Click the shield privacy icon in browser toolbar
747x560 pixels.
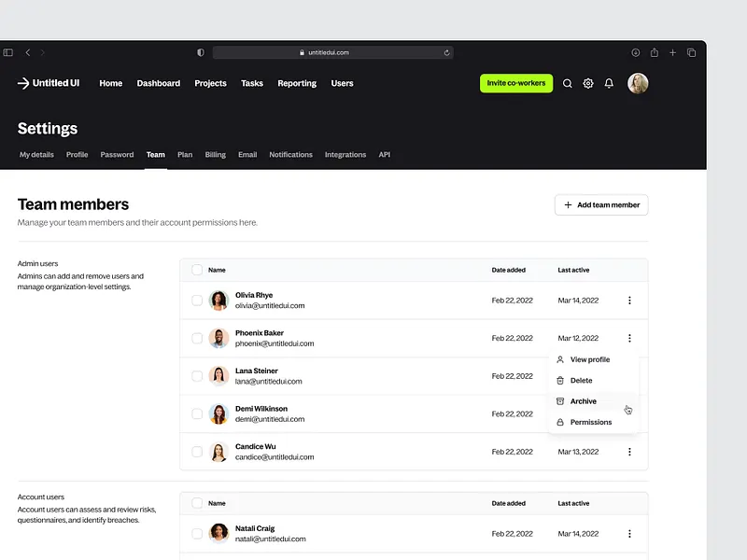200,52
